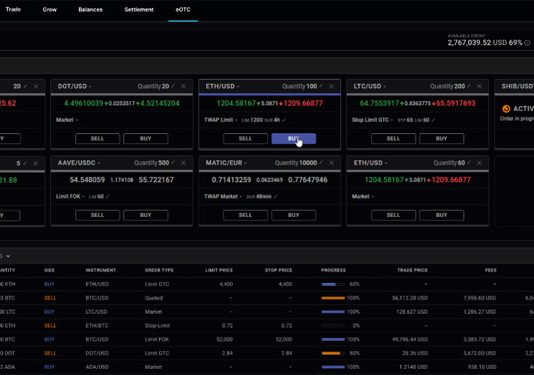Select ETH/BTC in the orders table

coord(97,326)
